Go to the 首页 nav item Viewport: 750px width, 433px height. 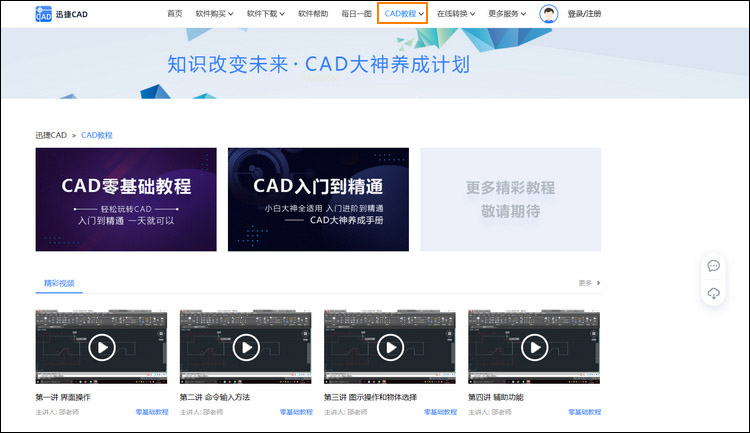click(175, 14)
